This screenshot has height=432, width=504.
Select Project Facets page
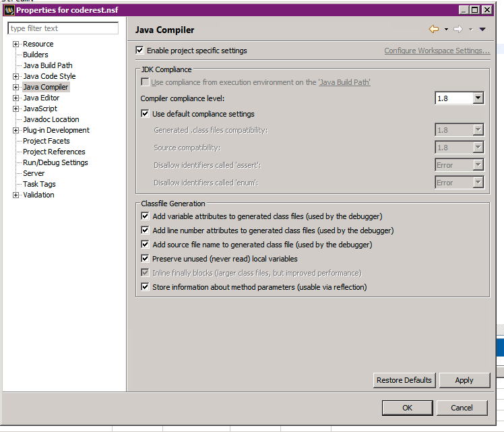tap(46, 141)
